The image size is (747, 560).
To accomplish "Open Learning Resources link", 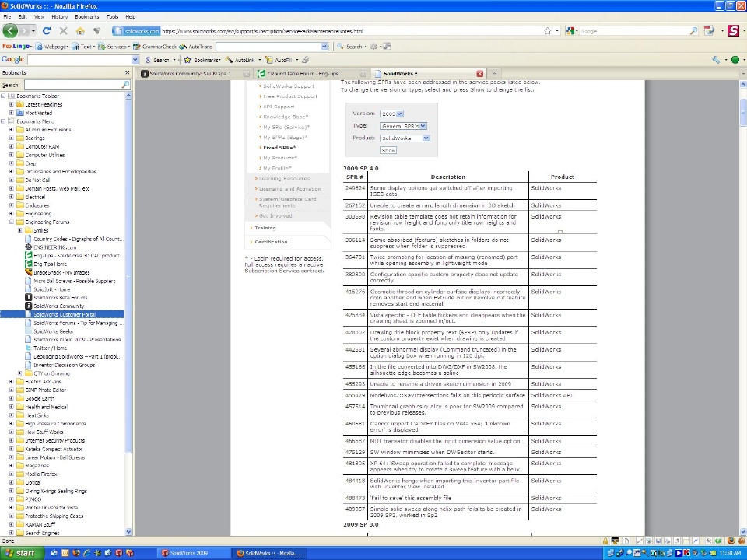I will [x=284, y=179].
